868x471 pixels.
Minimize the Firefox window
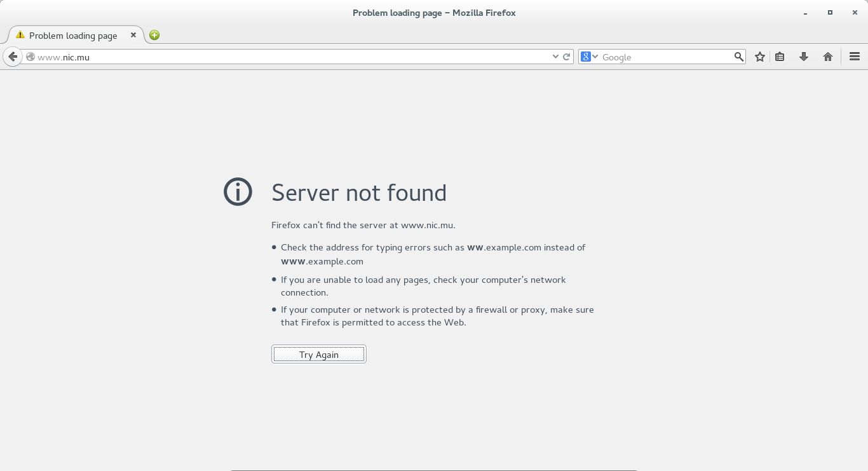[806, 13]
